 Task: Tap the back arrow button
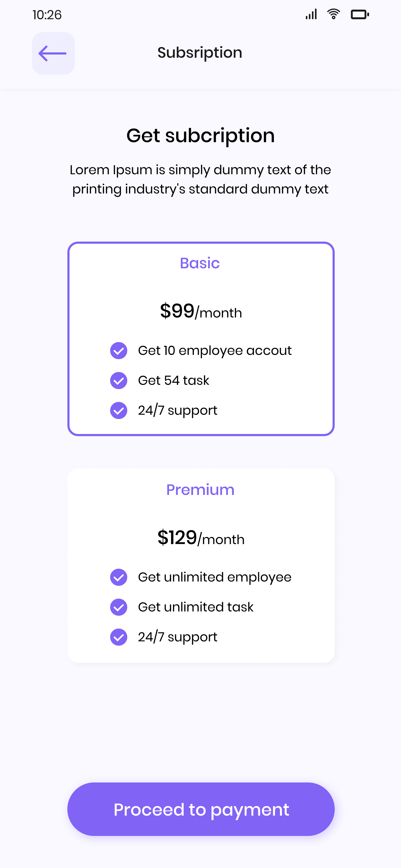click(53, 53)
